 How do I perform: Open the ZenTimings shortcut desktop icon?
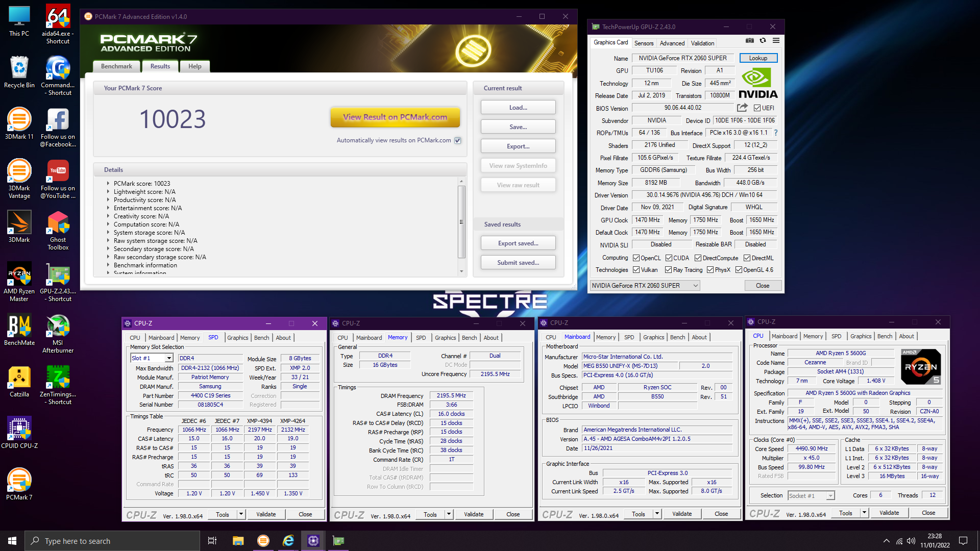click(x=58, y=385)
